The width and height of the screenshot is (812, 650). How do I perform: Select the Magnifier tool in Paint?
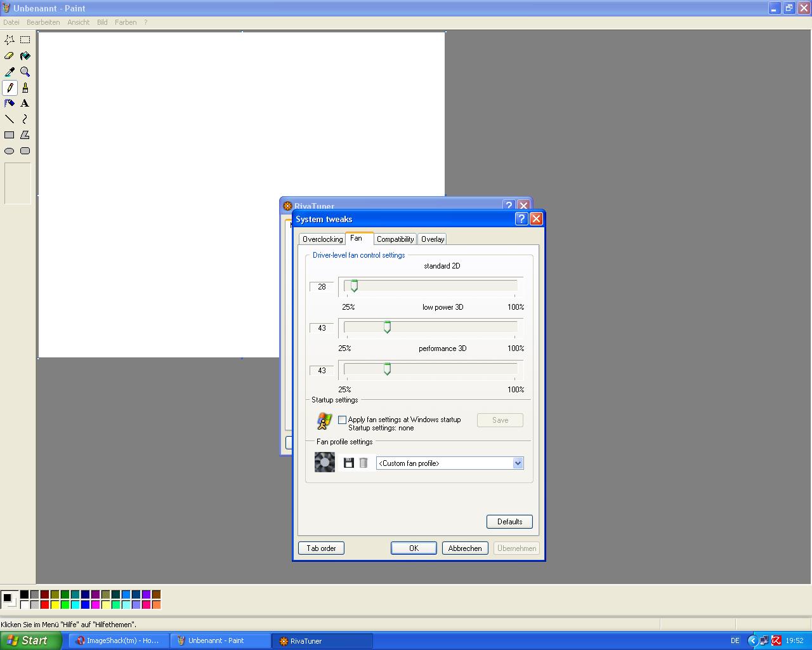(x=25, y=71)
